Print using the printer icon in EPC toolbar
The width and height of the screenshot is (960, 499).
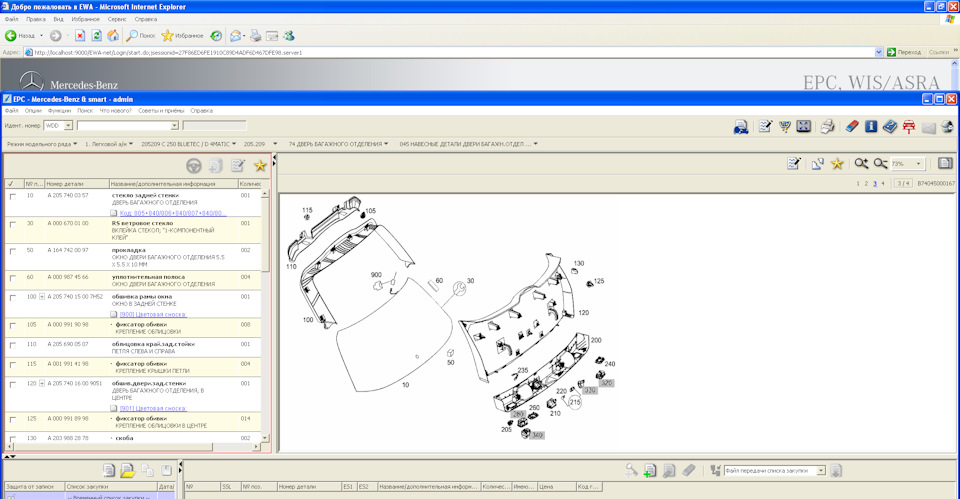click(x=828, y=127)
